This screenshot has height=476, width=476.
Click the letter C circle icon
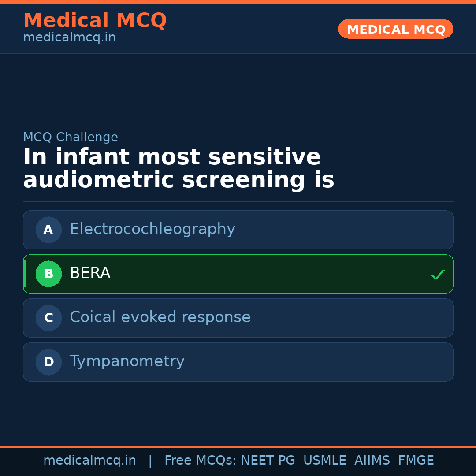click(x=48, y=318)
